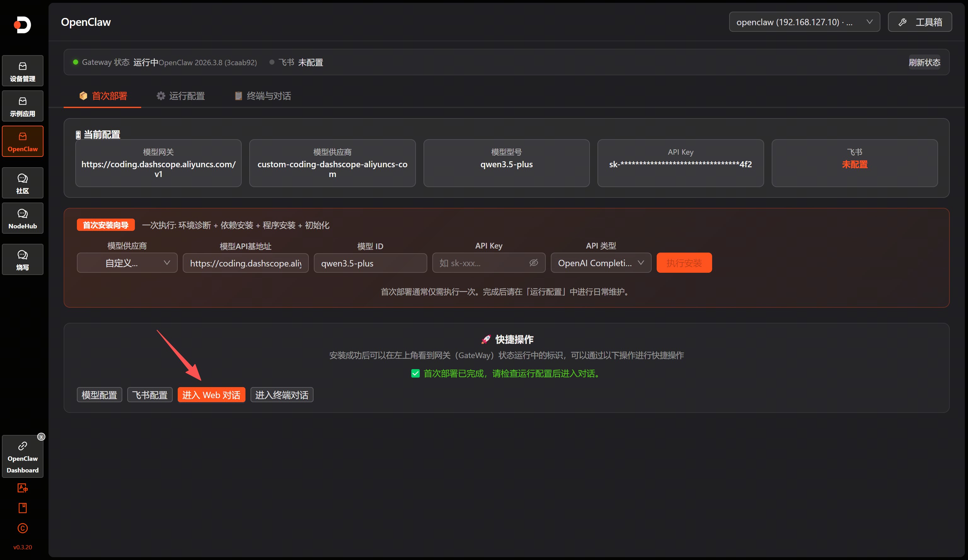Click the copyright icon in sidebar
The image size is (968, 560).
pyautogui.click(x=23, y=529)
